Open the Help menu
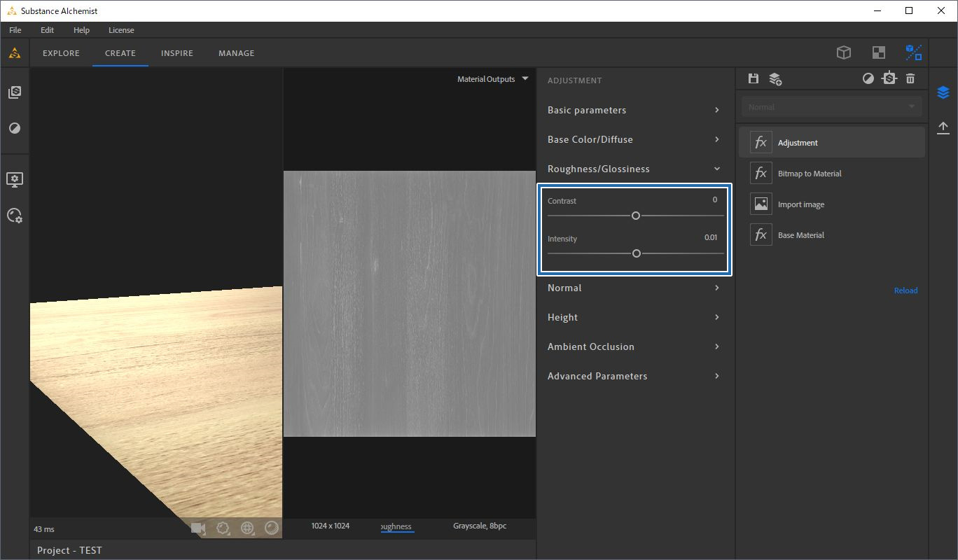 [x=81, y=30]
